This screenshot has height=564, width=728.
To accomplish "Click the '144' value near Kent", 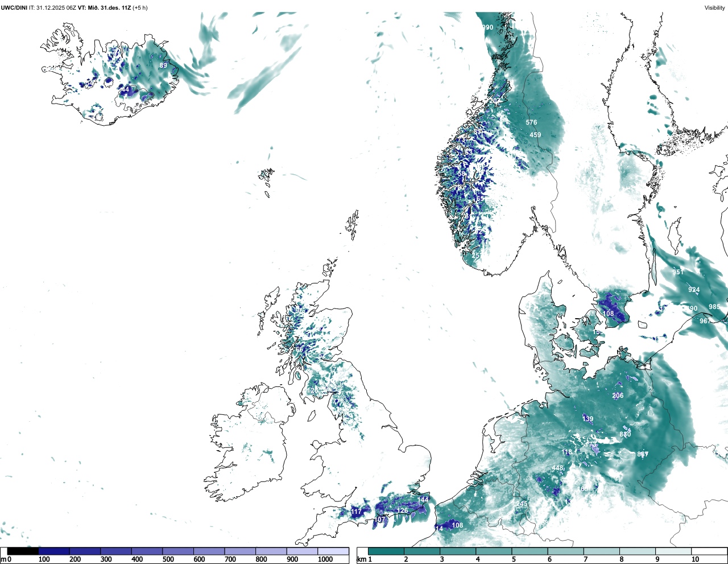I will [x=423, y=500].
